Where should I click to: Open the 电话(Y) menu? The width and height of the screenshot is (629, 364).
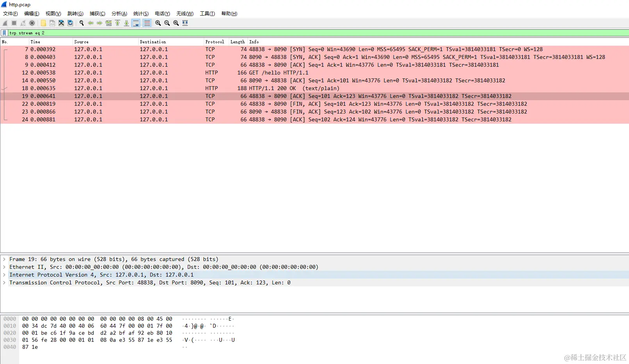tap(162, 14)
